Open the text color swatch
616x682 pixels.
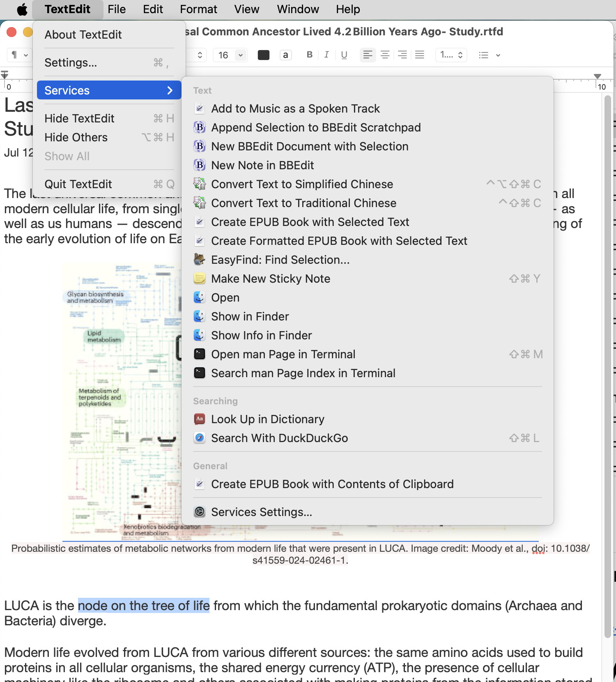click(x=264, y=55)
